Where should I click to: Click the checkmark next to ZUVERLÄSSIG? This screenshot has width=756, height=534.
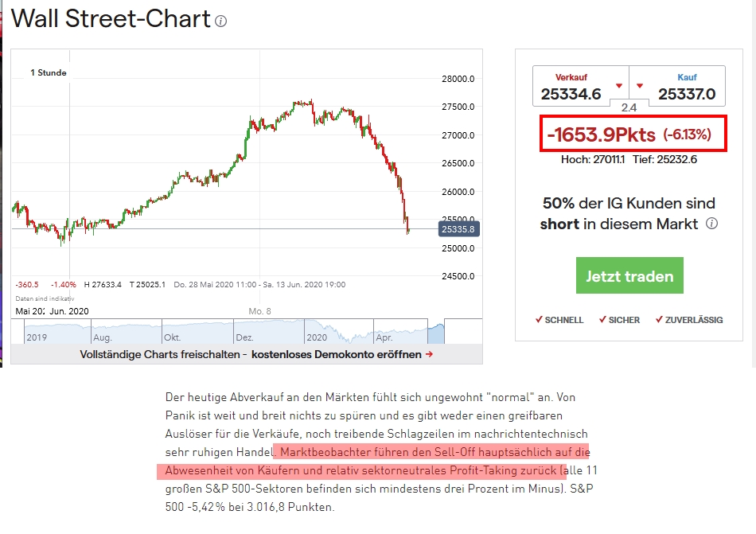tap(659, 320)
